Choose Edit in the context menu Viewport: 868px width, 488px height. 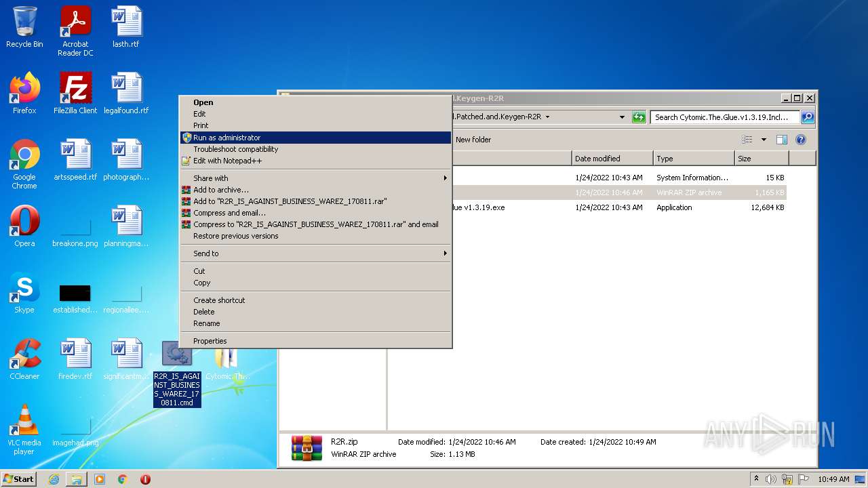click(315, 114)
